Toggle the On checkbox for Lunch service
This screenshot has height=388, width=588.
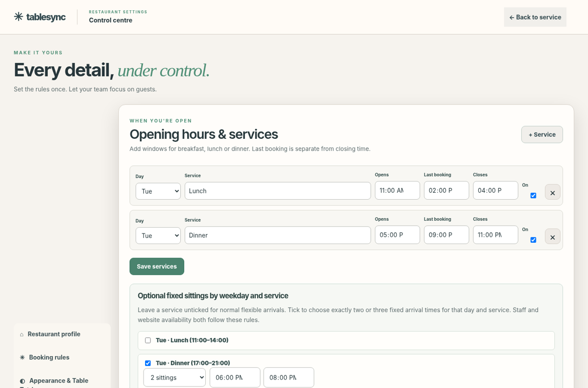(x=533, y=195)
